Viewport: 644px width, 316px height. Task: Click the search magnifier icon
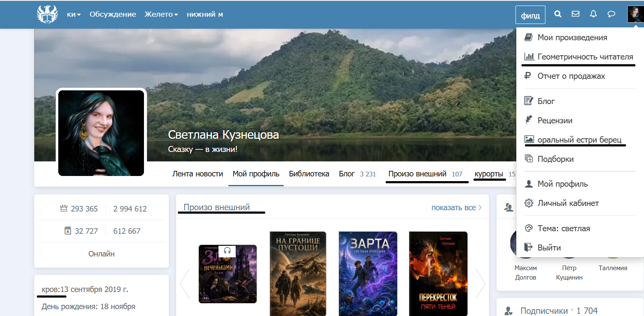557,14
